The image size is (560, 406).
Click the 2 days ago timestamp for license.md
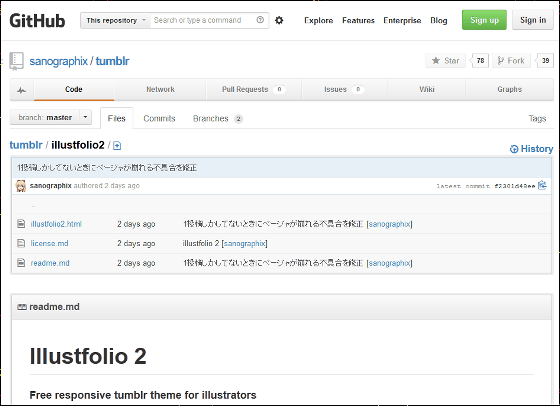(136, 244)
